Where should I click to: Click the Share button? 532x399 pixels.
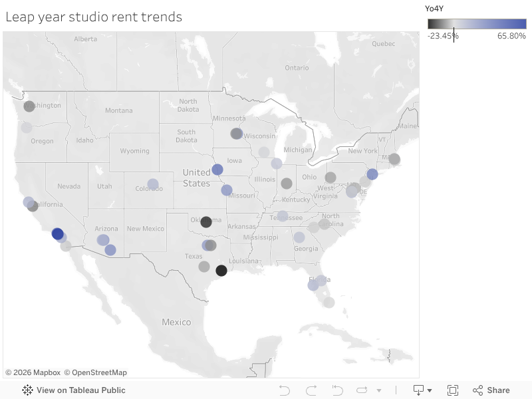tap(491, 390)
